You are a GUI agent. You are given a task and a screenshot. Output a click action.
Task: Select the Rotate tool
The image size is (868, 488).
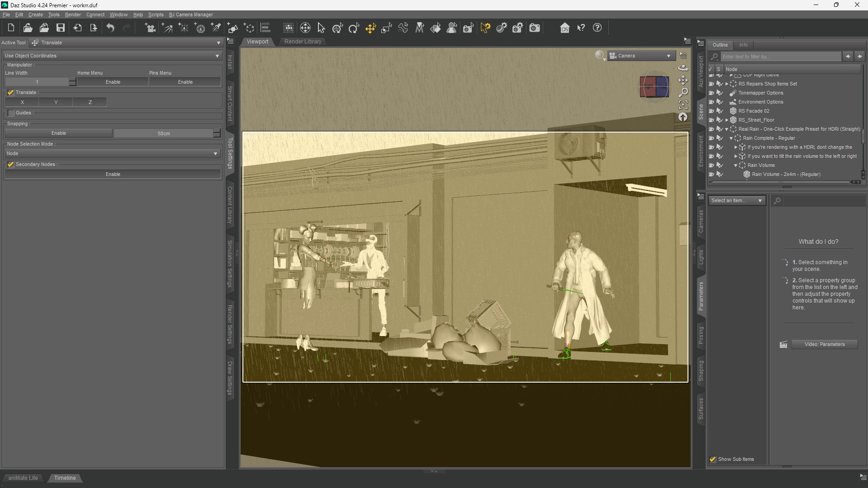[354, 28]
